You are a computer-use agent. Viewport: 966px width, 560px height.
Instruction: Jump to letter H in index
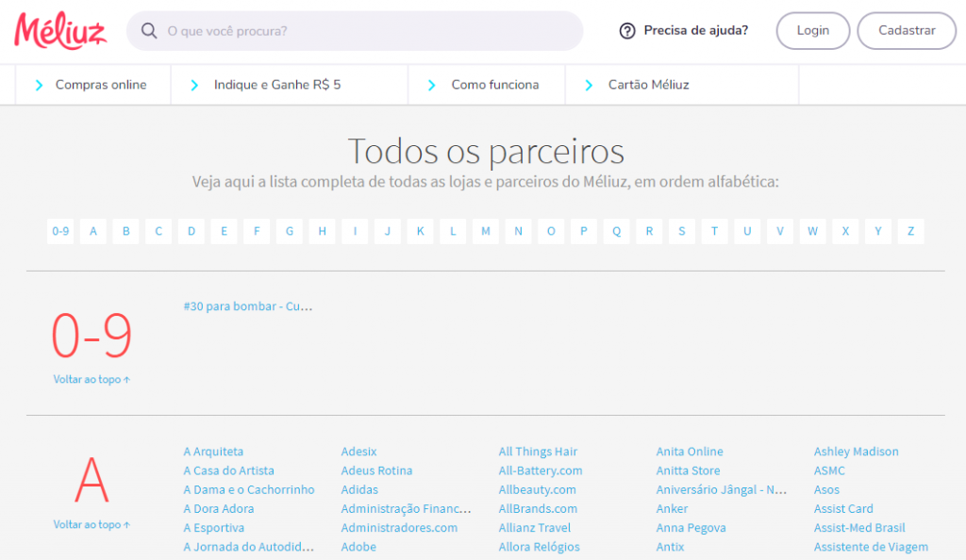[322, 231]
